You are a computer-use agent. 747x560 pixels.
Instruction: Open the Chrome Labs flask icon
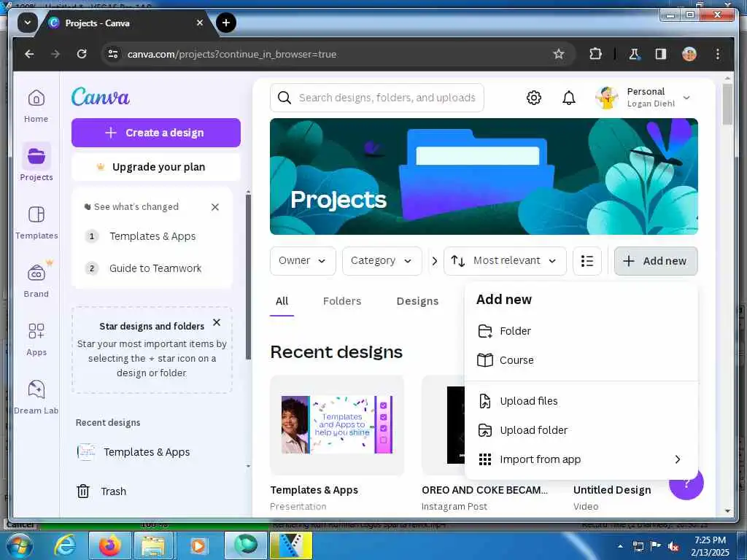634,54
